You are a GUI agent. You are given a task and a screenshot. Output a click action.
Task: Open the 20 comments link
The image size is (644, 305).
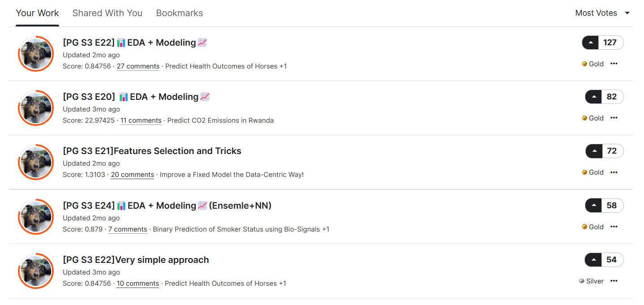pyautogui.click(x=133, y=175)
